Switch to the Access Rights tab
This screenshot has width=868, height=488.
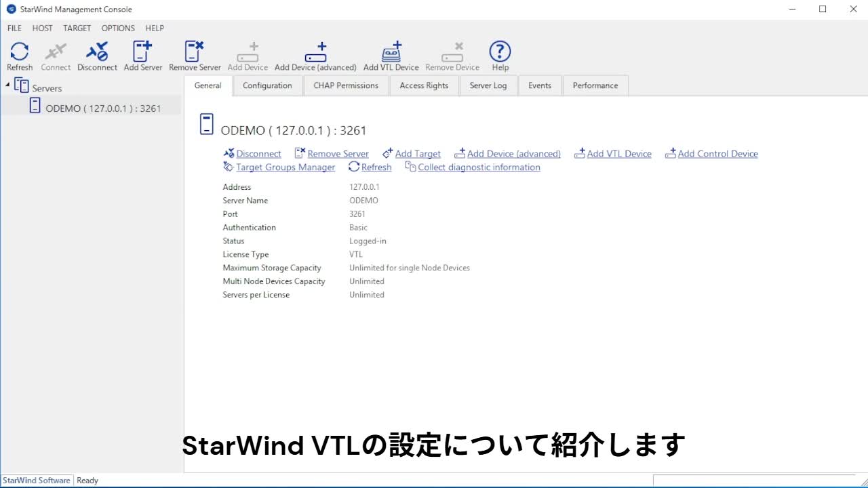click(x=424, y=85)
